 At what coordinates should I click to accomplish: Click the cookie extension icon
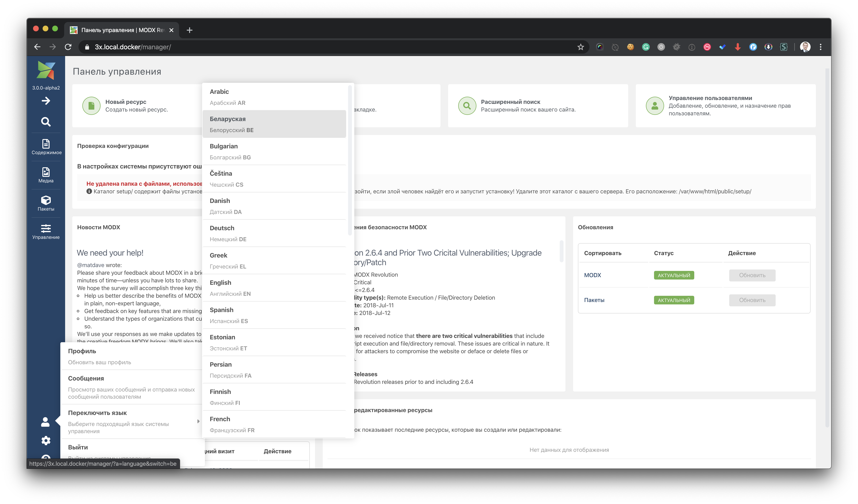(x=631, y=47)
